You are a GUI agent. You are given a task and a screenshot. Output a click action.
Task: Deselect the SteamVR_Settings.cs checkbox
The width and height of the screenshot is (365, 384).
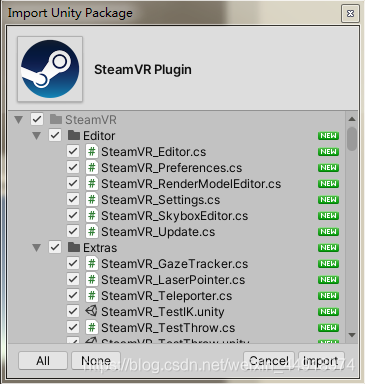pos(73,199)
